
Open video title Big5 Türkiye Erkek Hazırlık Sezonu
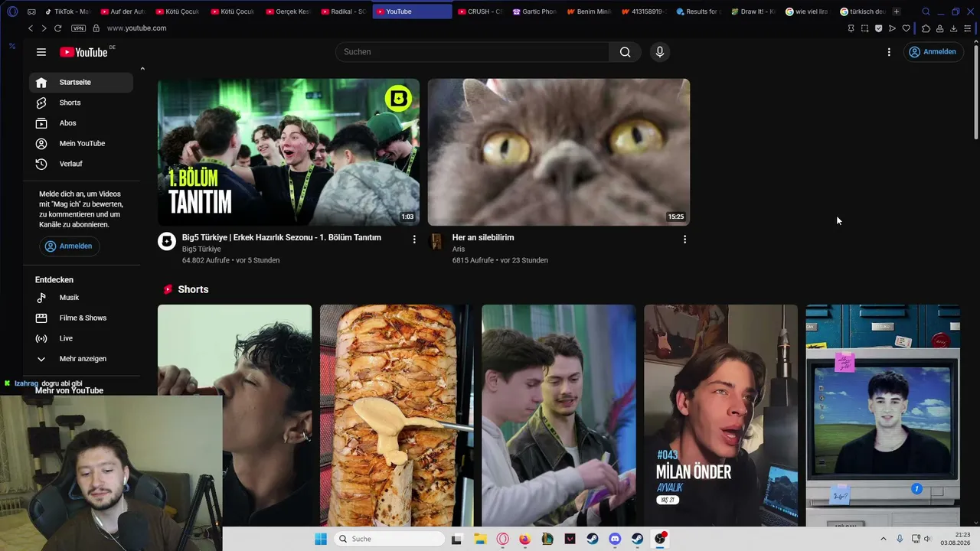[282, 237]
